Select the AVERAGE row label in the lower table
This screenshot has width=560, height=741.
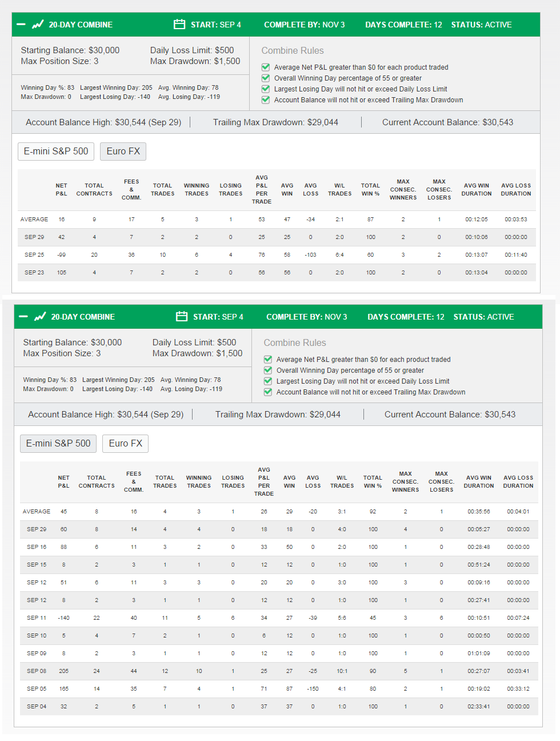(37, 512)
